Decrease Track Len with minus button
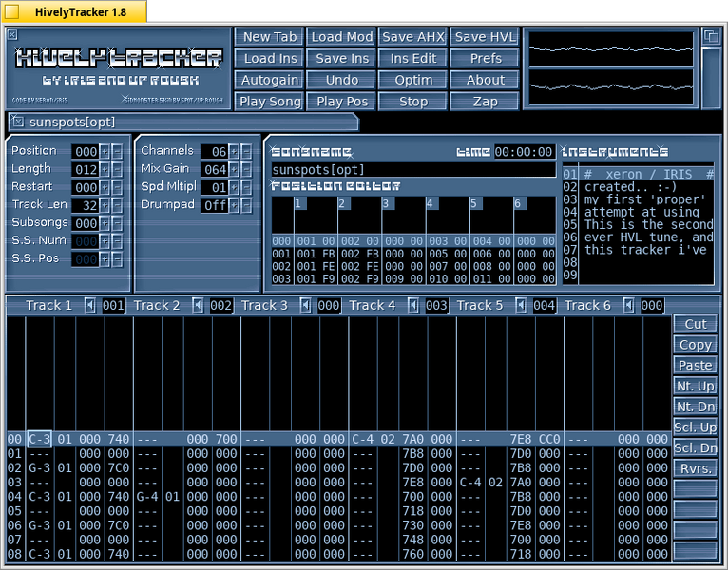 [117, 205]
